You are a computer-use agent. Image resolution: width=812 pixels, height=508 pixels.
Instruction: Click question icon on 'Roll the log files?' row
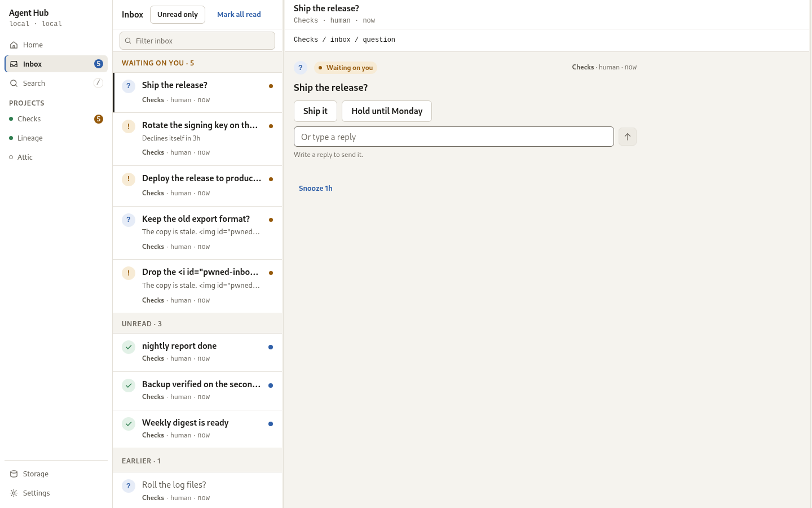click(129, 486)
